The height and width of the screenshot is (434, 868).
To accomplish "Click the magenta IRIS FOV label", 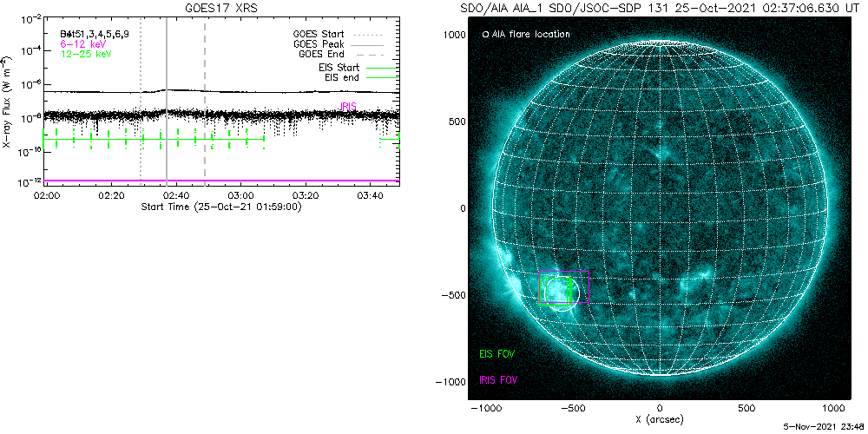I will click(x=500, y=380).
